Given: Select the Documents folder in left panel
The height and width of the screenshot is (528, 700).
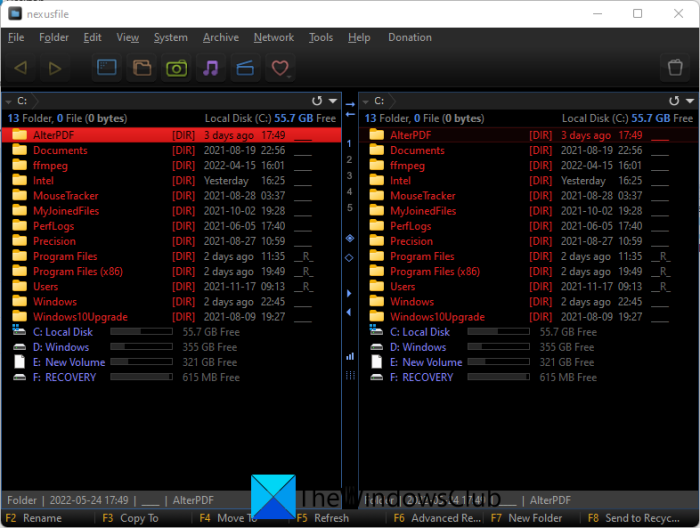Looking at the screenshot, I should click(x=171, y=150).
